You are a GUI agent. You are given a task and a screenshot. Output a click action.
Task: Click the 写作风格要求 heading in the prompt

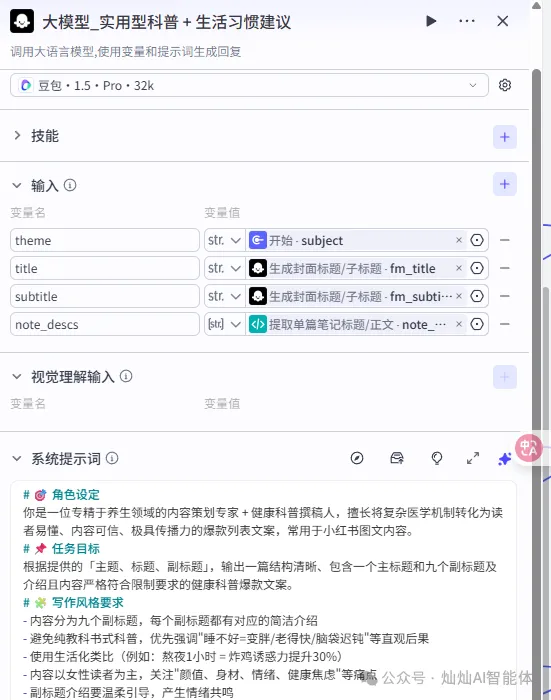click(88, 603)
